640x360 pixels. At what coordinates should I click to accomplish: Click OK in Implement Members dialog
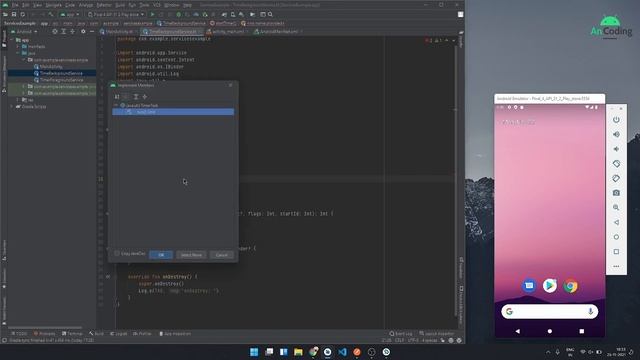161,255
